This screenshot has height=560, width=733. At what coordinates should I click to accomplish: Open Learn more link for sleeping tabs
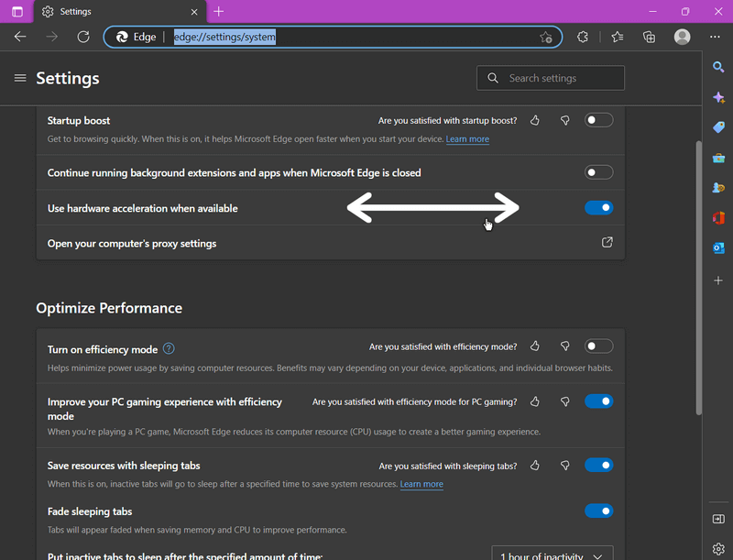point(421,484)
